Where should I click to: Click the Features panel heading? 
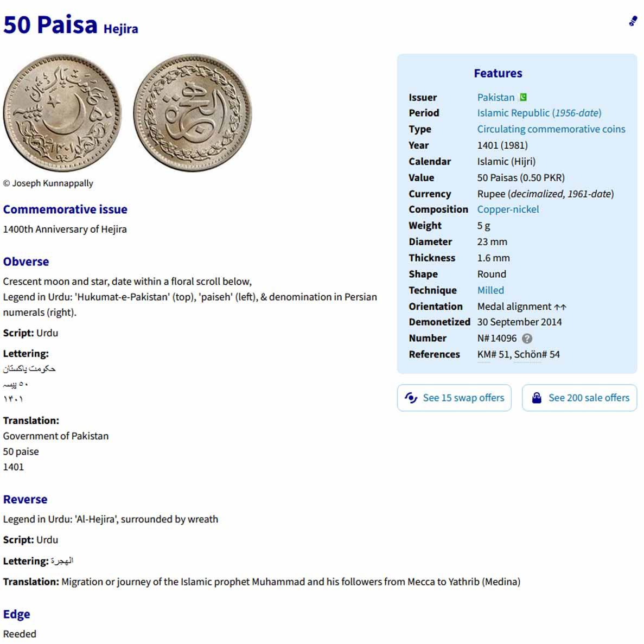pyautogui.click(x=498, y=73)
